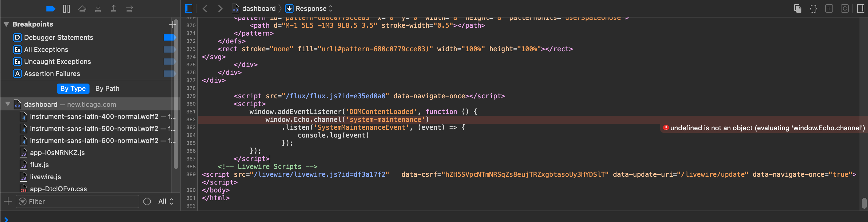Viewport: 868px width, 222px height.
Task: Select the By Type grouping
Action: coord(73,88)
